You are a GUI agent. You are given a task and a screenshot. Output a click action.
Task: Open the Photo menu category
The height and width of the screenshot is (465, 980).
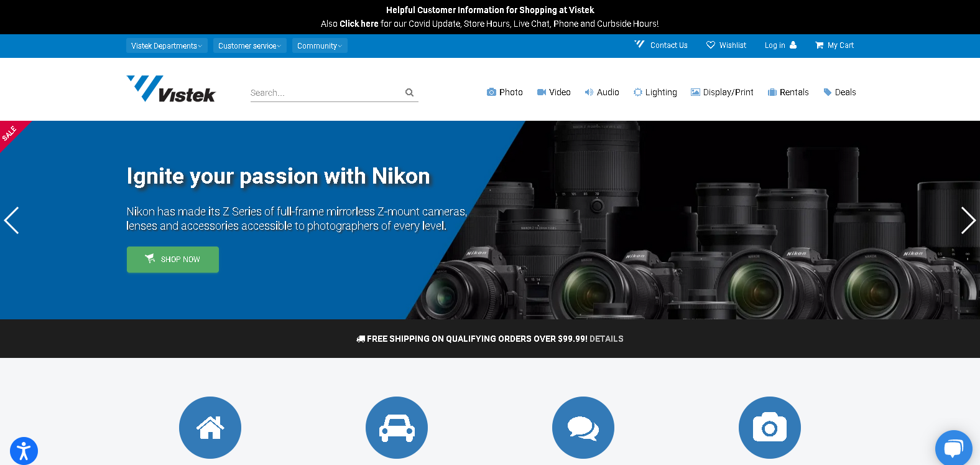click(x=504, y=92)
